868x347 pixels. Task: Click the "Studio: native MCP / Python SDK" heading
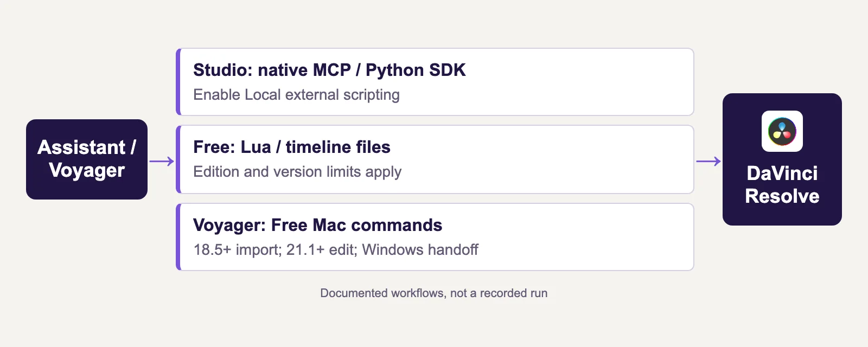[x=329, y=70]
